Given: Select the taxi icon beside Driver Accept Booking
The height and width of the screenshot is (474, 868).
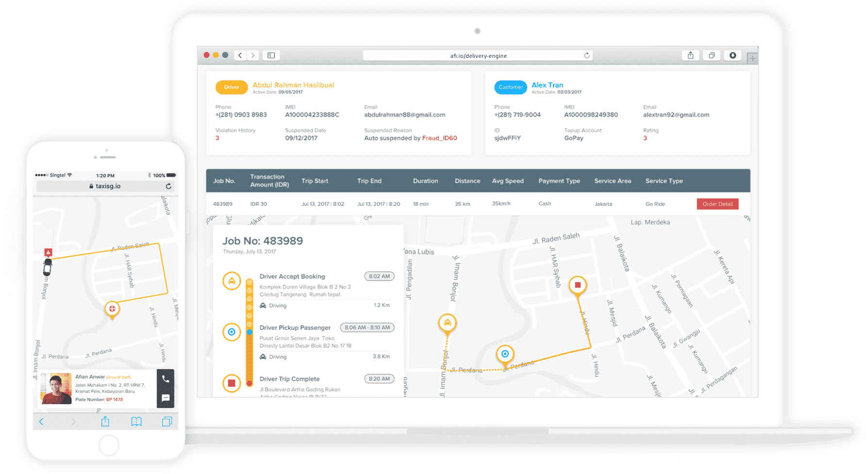Looking at the screenshot, I should coord(232,281).
